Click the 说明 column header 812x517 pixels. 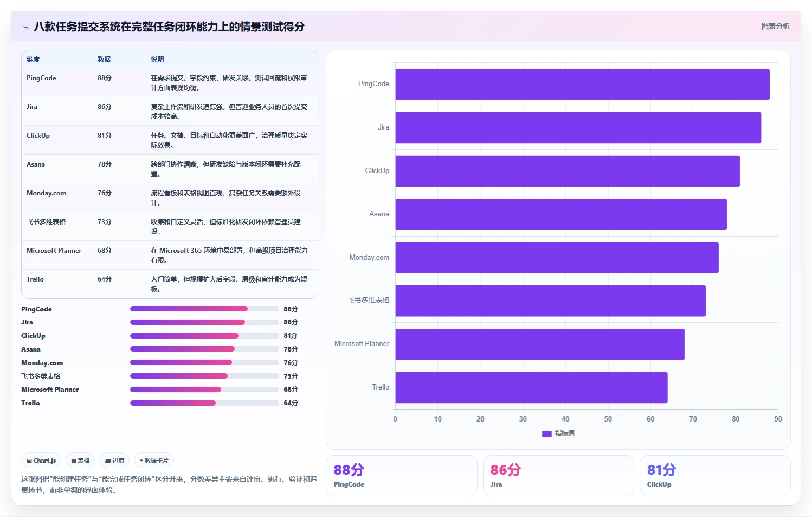tap(157, 60)
